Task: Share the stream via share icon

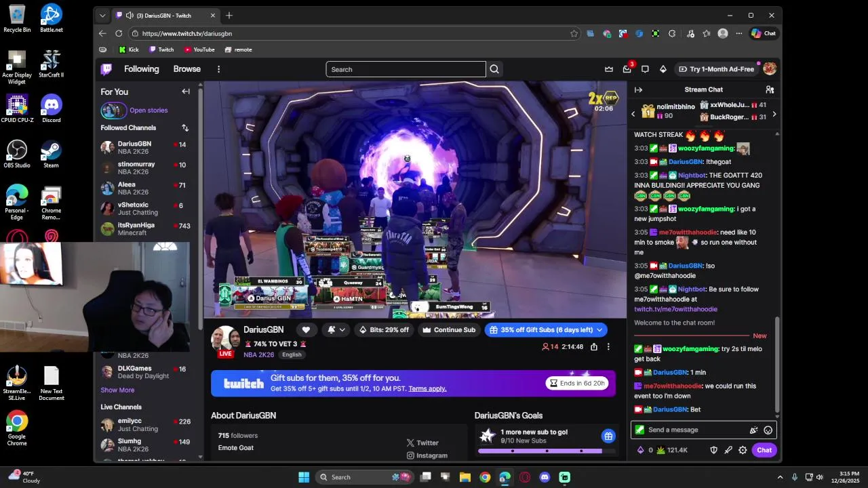Action: (x=594, y=347)
